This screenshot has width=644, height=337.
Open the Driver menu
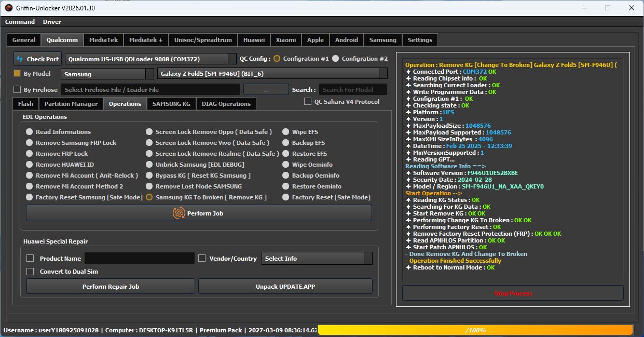(52, 22)
